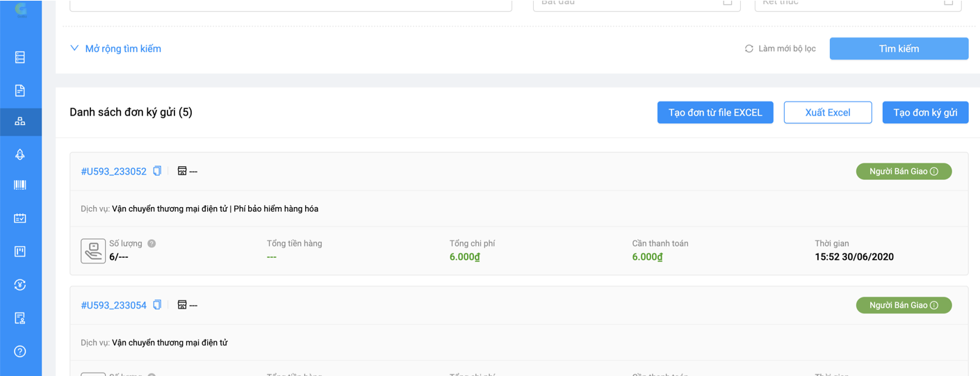This screenshot has width=980, height=376.
Task: Open the list view sidebar menu item
Action: [20, 57]
